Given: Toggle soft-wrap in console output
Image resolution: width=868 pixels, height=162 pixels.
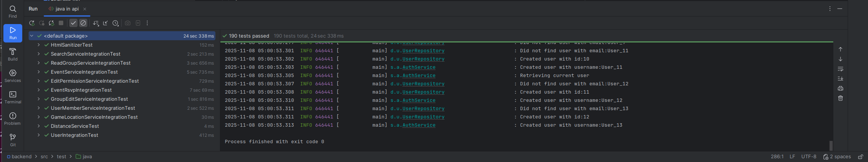Looking at the screenshot, I should (840, 69).
